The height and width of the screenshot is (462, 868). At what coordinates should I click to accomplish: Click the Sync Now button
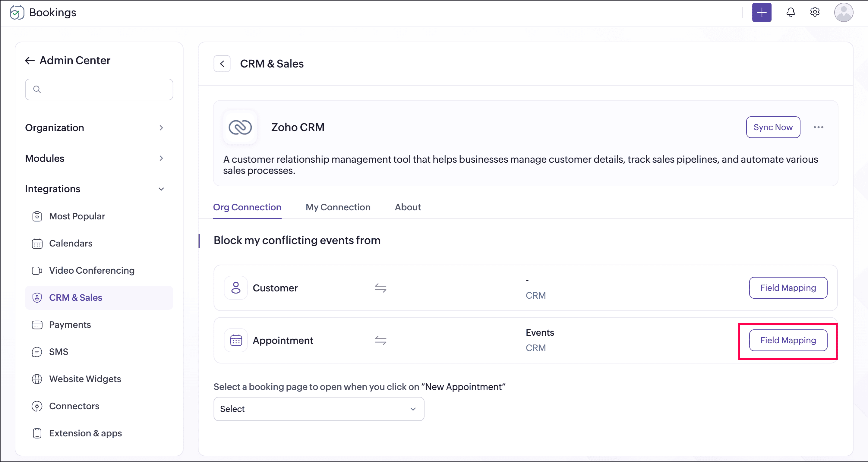tap(773, 127)
